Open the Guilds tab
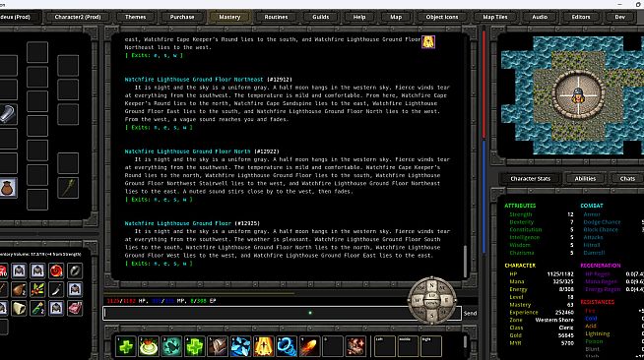The image size is (644, 360). tap(321, 17)
